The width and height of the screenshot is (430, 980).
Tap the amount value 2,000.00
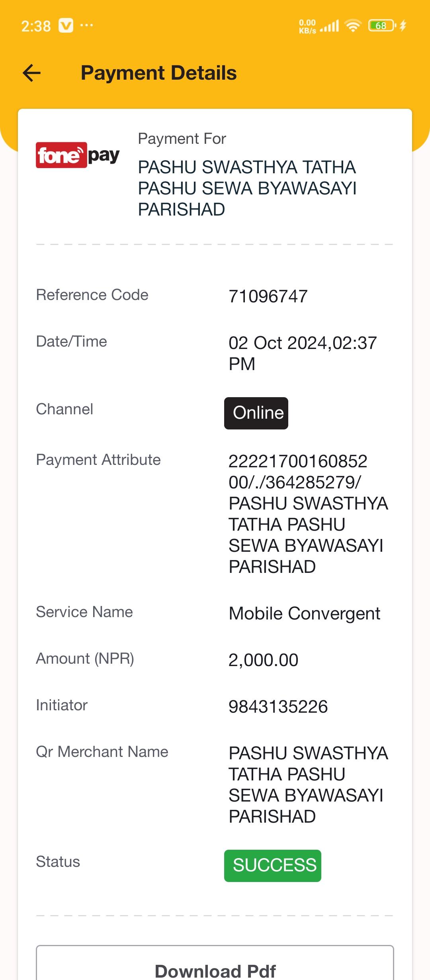[x=263, y=660]
